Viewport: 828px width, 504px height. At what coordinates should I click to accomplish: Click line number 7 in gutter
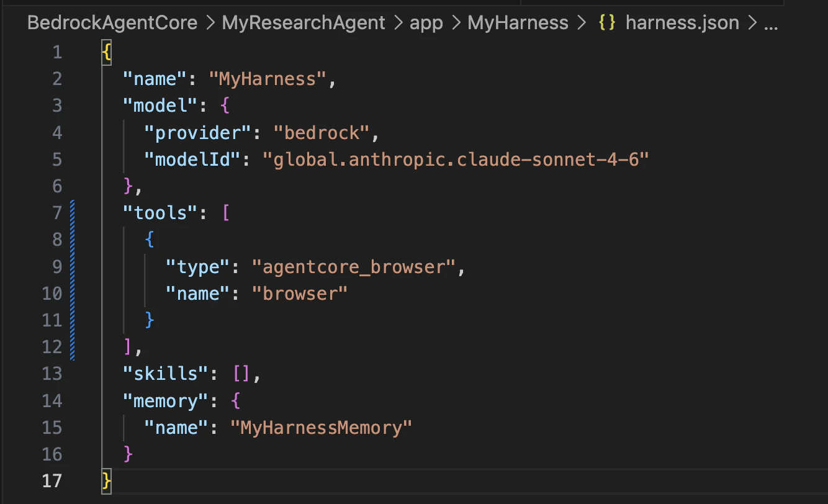click(57, 213)
